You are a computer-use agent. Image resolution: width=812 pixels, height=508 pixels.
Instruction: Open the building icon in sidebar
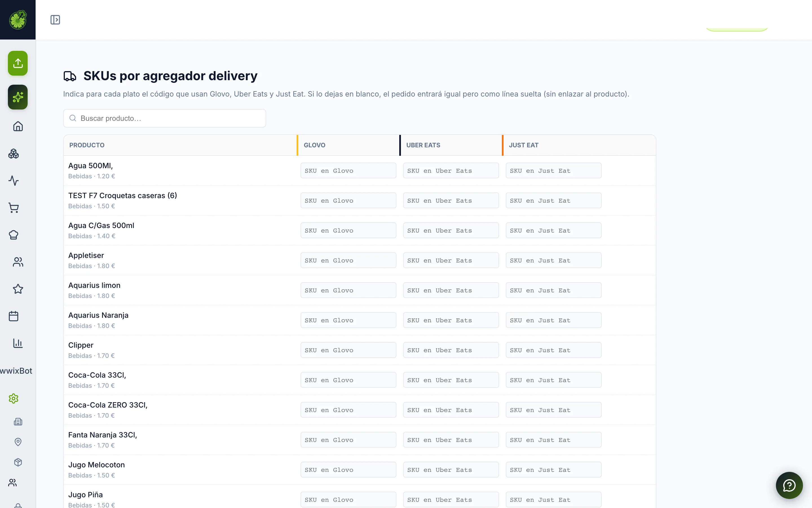coord(18,422)
